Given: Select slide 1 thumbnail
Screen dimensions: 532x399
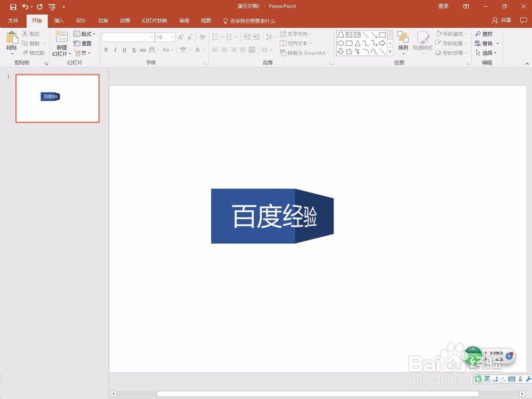Looking at the screenshot, I should pos(57,98).
